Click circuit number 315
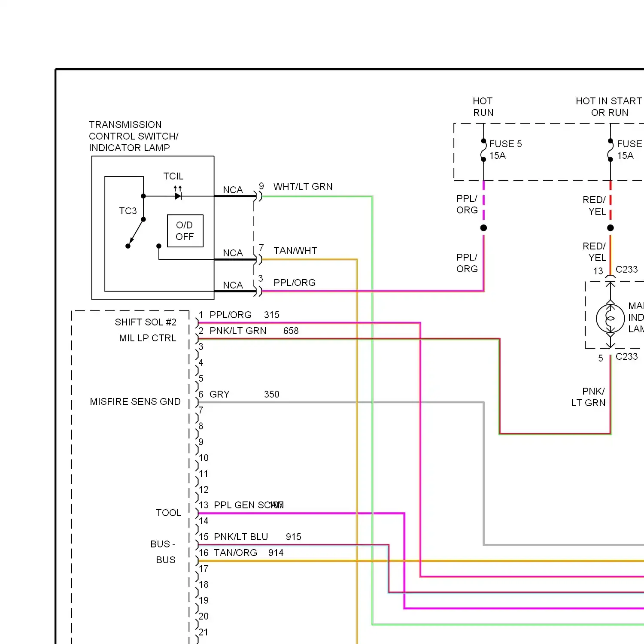This screenshot has height=644, width=644. tap(272, 315)
